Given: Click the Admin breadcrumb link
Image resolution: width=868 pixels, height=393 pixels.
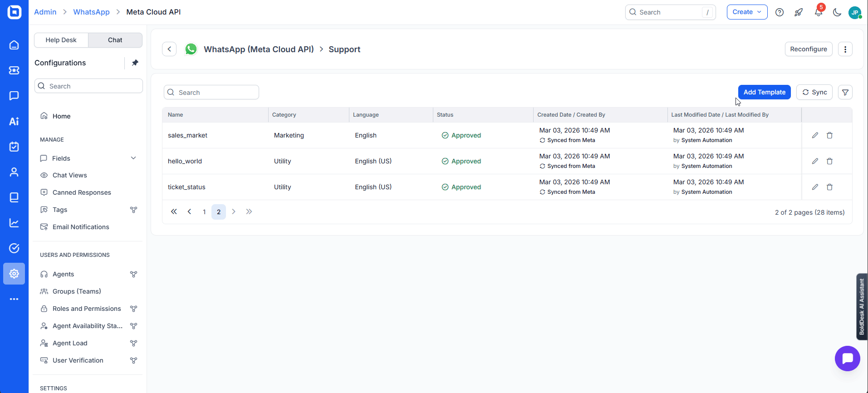Looking at the screenshot, I should tap(45, 12).
